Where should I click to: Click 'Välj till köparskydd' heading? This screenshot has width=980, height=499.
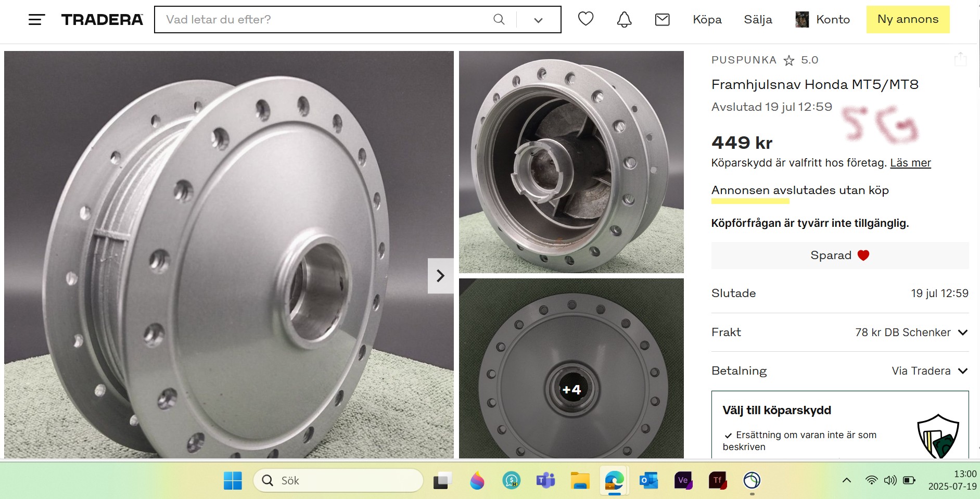click(x=777, y=410)
